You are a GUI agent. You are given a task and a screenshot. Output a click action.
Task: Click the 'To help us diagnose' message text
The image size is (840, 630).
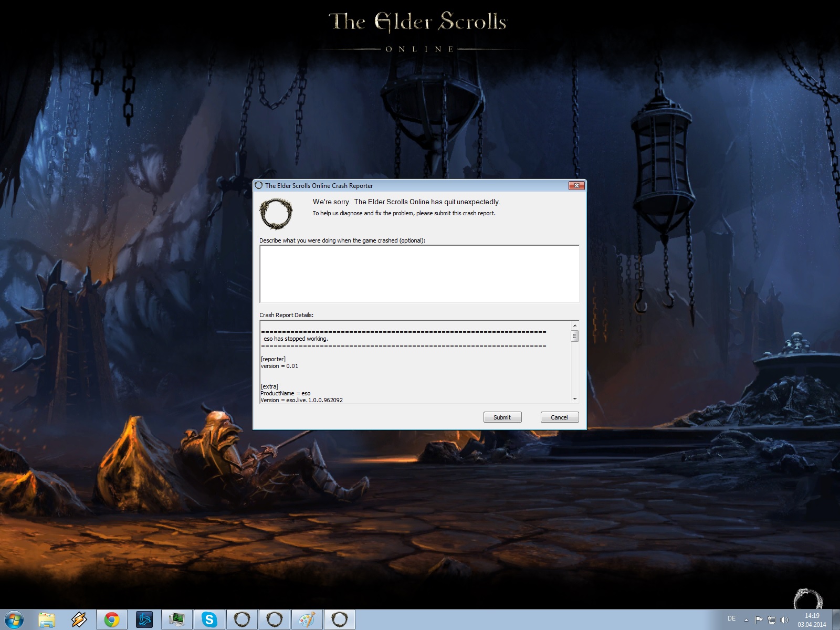tap(404, 213)
